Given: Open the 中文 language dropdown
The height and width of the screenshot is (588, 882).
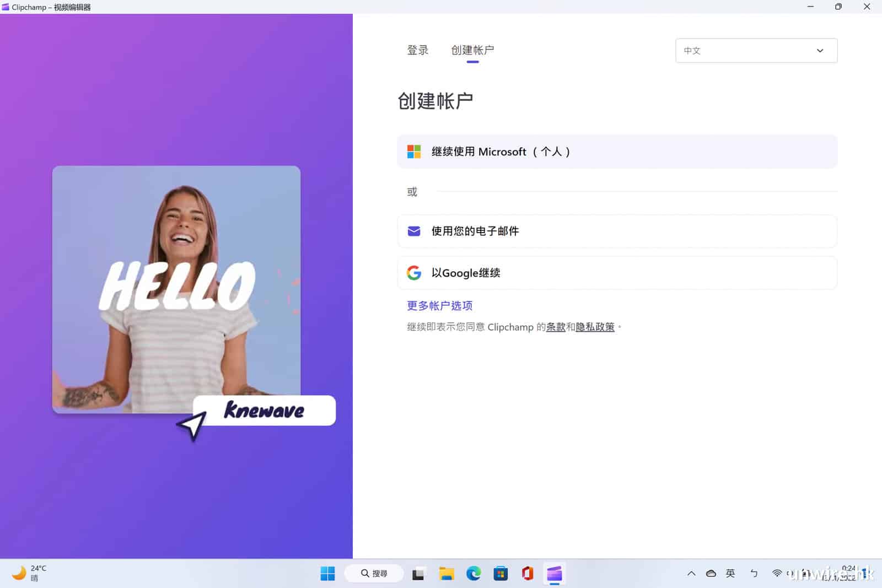Looking at the screenshot, I should coord(756,51).
